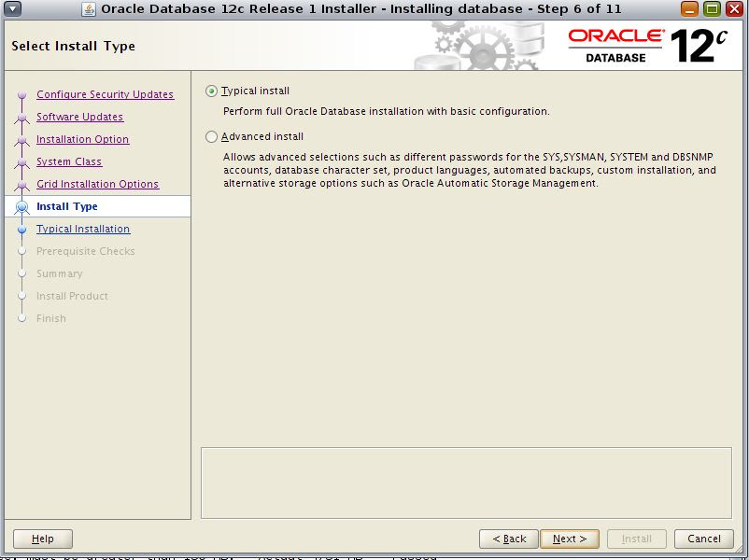Click the Install Type step bullet icon

[22, 206]
